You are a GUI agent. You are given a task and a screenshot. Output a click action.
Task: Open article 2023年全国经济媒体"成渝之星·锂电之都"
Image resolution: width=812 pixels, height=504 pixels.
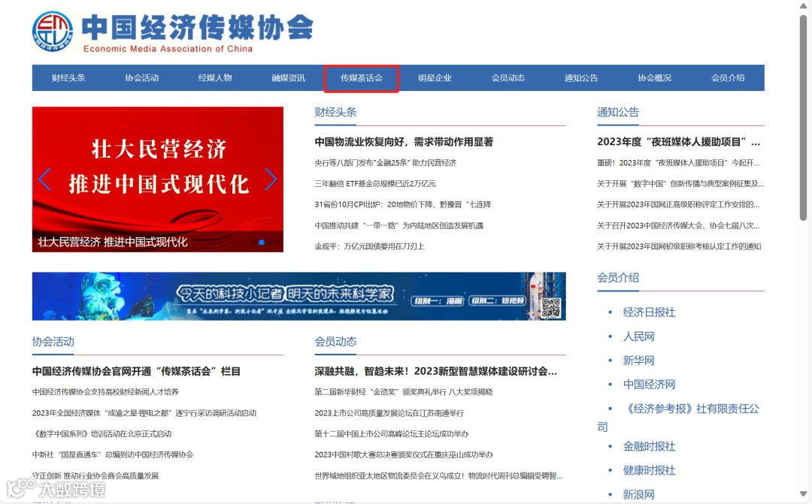tap(144, 413)
